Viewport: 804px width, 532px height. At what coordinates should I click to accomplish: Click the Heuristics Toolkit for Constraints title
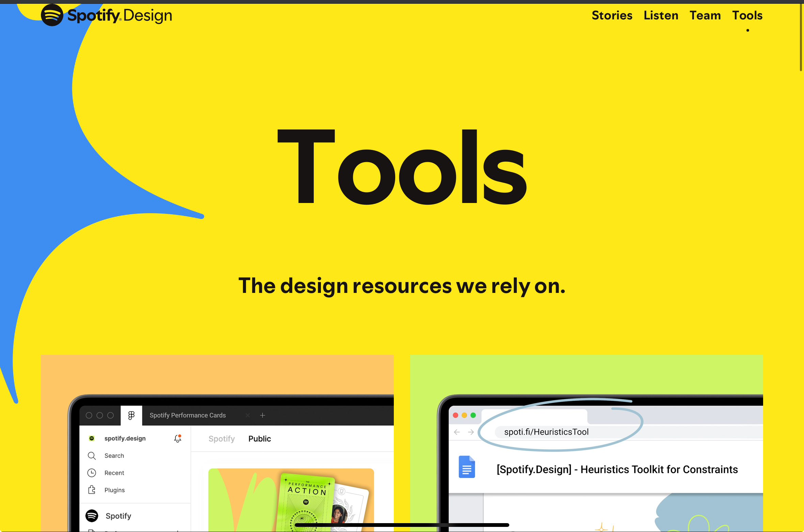(x=617, y=469)
